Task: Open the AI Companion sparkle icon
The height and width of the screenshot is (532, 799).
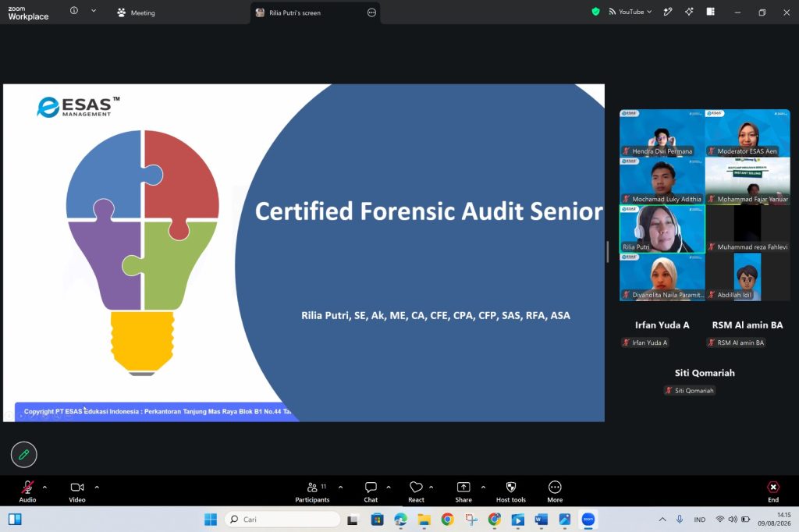Action: point(689,12)
